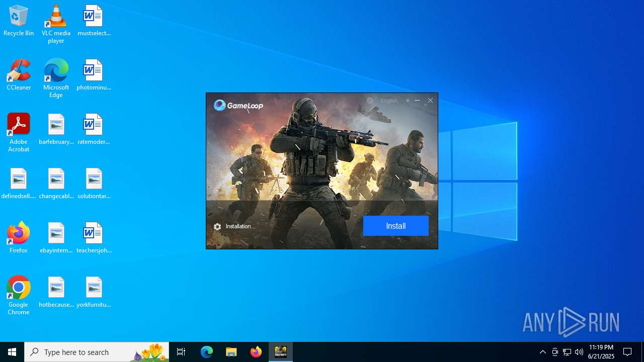Select the photominu Word document
The image size is (644, 362).
pos(94,75)
